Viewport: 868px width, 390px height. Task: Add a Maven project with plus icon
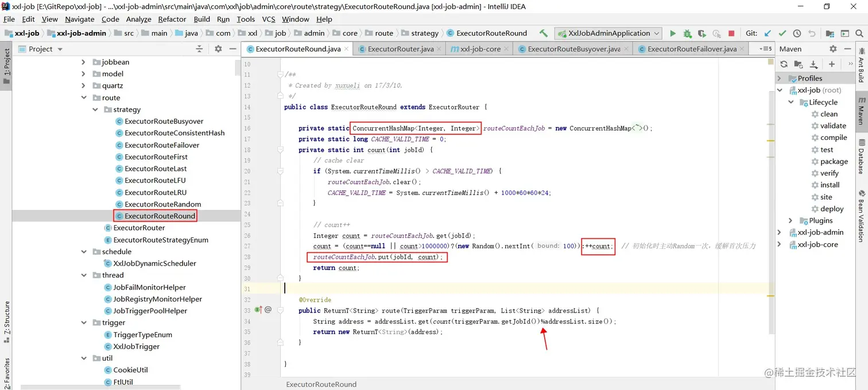[831, 64]
